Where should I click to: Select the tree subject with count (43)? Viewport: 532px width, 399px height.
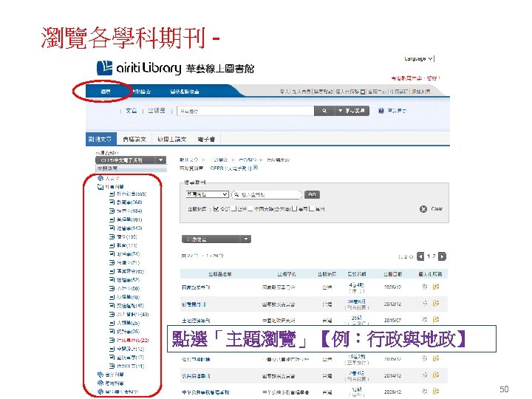[x=133, y=314]
